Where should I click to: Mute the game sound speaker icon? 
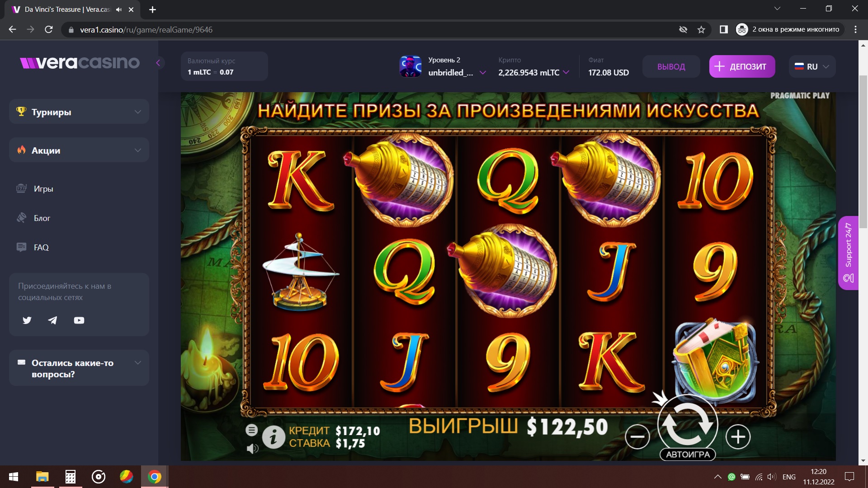252,449
